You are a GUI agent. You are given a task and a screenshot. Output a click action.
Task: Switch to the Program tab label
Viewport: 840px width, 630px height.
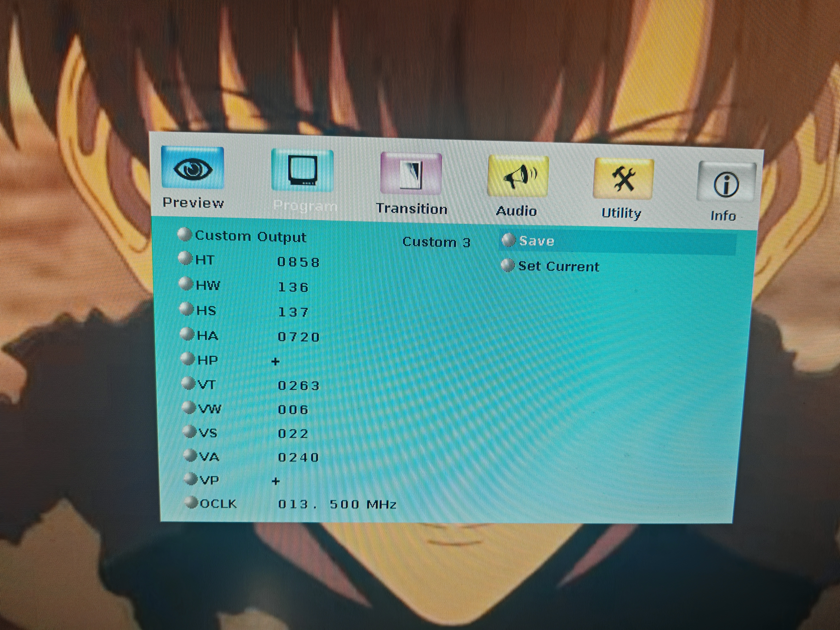tap(305, 206)
